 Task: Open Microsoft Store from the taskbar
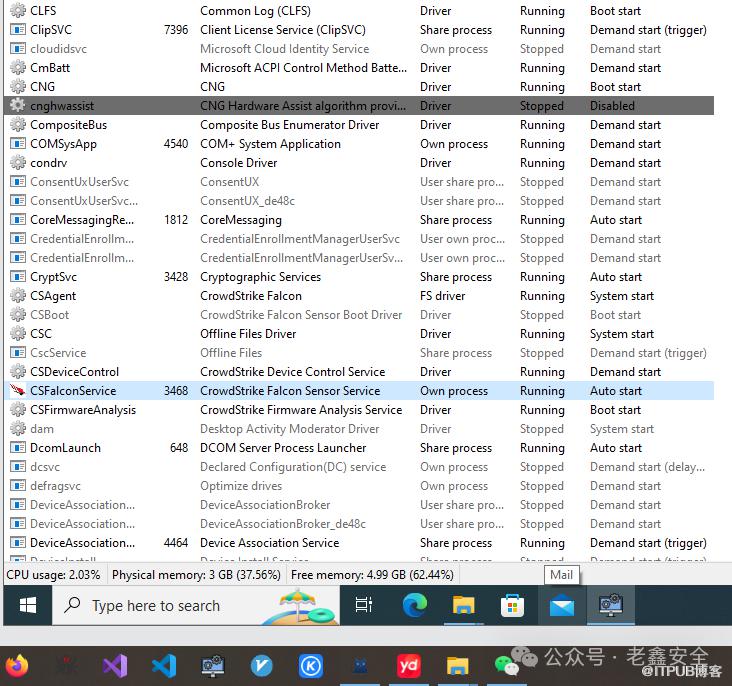(x=512, y=605)
